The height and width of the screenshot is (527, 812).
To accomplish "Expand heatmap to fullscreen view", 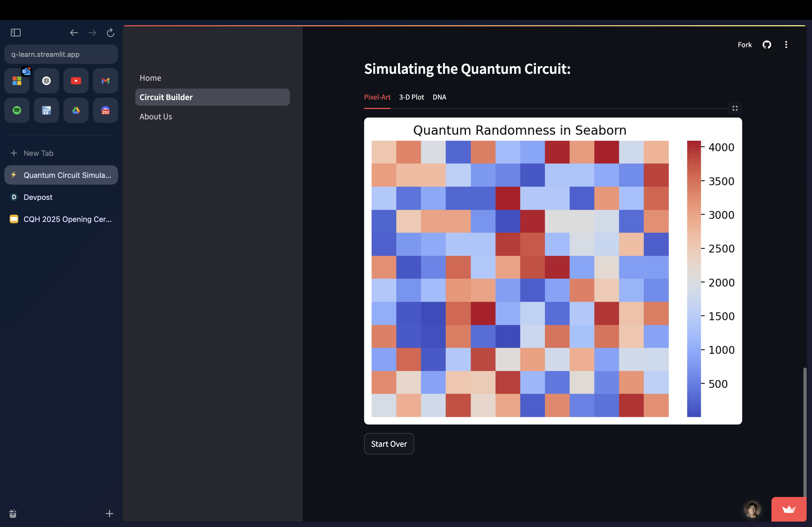I will [735, 108].
